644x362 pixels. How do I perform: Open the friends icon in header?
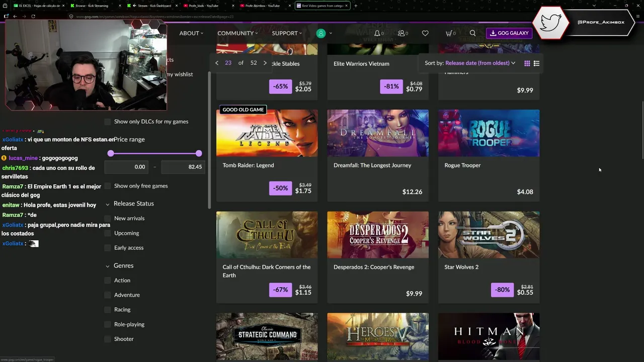pyautogui.click(x=401, y=33)
